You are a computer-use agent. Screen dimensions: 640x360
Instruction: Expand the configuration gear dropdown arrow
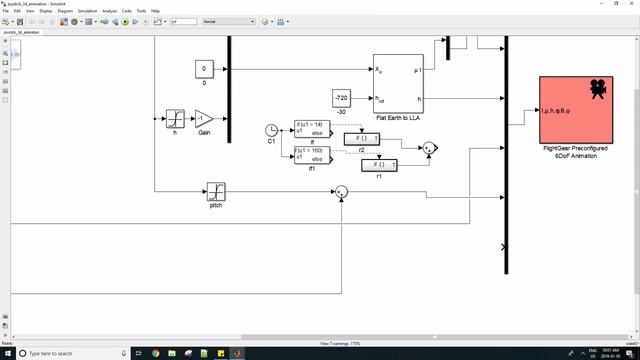click(81, 22)
